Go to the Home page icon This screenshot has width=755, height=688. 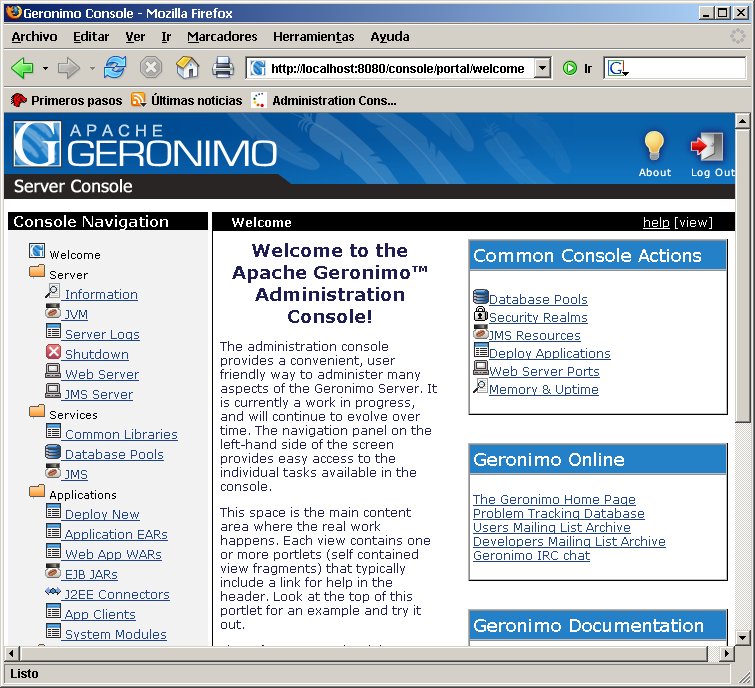click(x=187, y=67)
